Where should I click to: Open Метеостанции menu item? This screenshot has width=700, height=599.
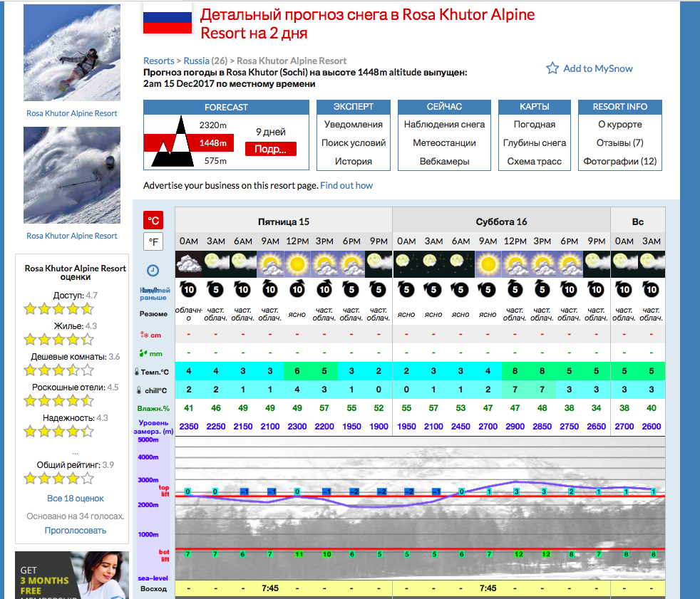coord(444,142)
